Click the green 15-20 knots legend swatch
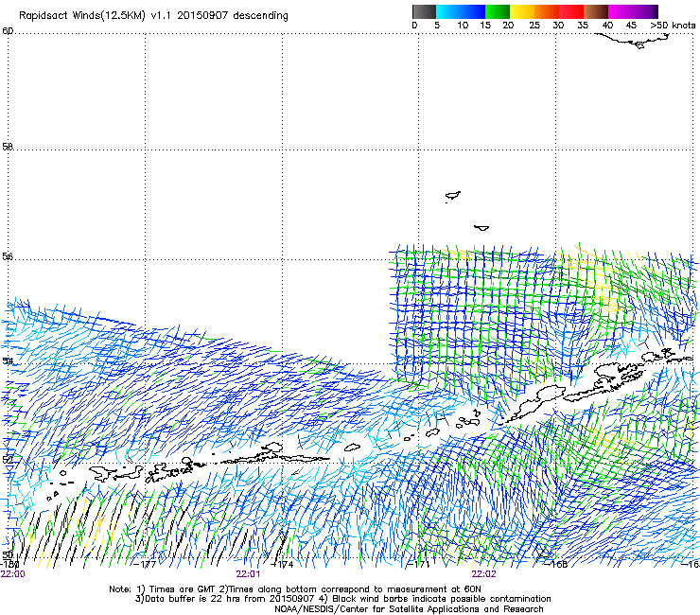 (x=498, y=11)
